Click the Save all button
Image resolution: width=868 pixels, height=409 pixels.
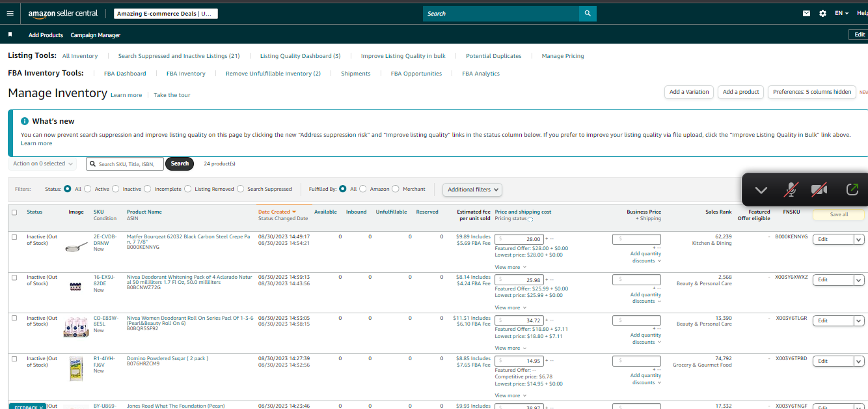(839, 214)
